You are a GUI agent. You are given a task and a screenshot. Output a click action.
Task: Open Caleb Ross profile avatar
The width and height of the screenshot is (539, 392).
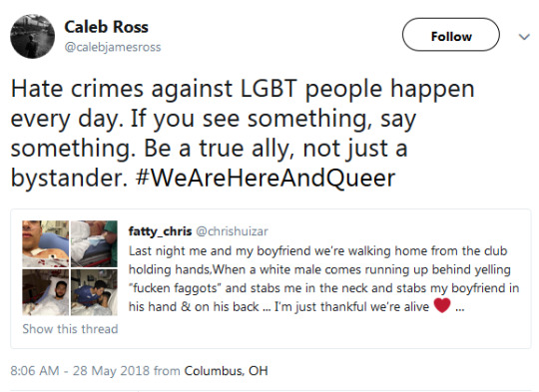tap(33, 37)
